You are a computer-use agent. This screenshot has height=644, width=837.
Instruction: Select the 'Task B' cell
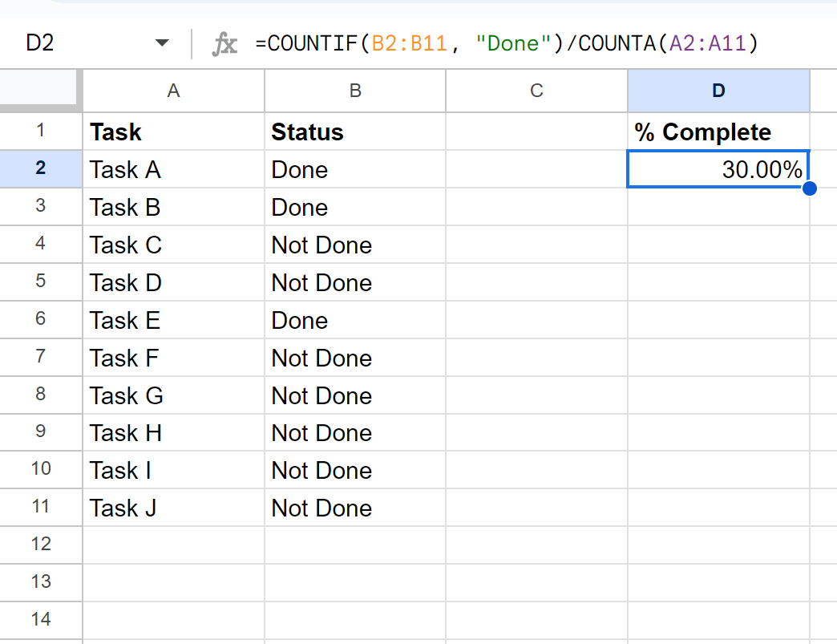(x=173, y=207)
